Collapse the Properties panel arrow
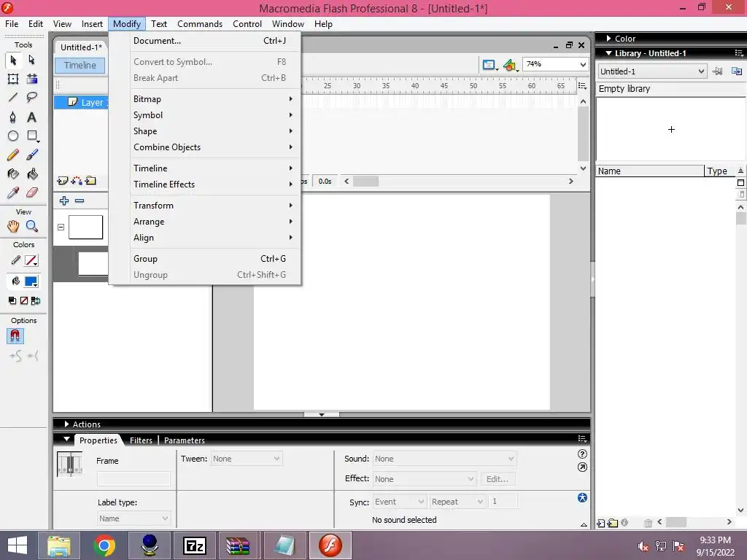The height and width of the screenshot is (560, 747). coord(66,439)
